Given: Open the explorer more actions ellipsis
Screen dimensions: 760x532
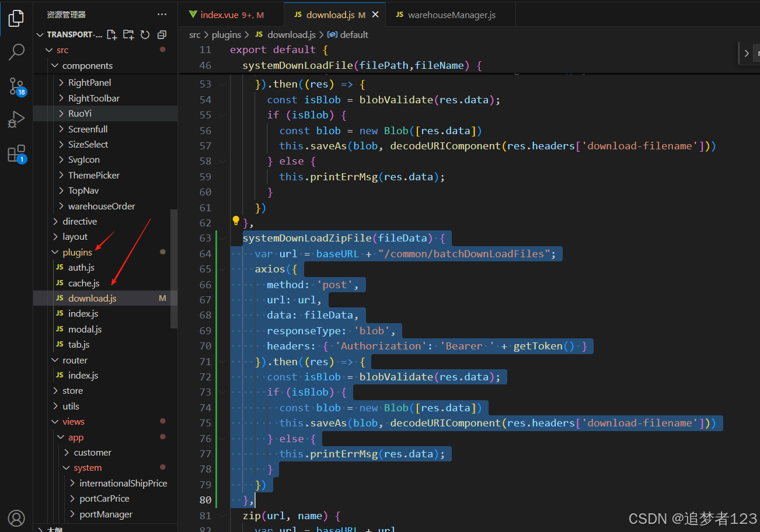Looking at the screenshot, I should tap(162, 15).
